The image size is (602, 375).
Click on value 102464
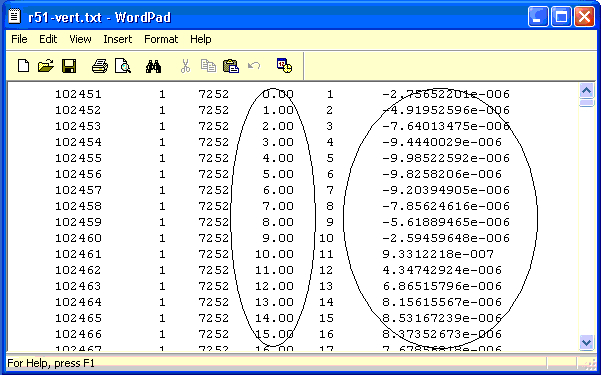(78, 302)
